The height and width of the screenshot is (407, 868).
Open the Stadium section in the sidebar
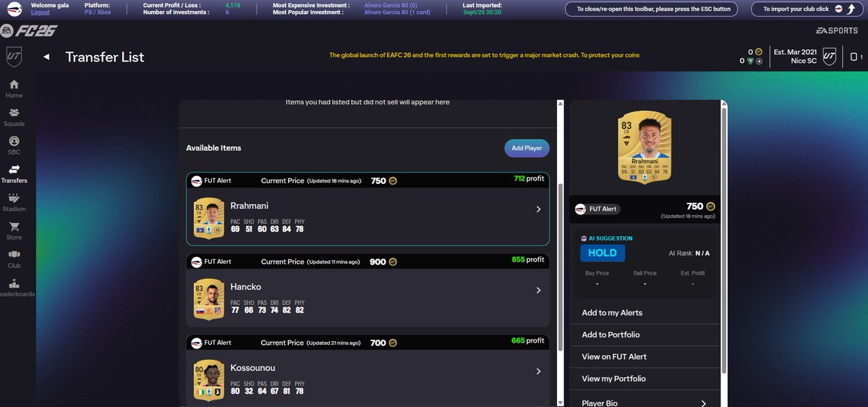(x=14, y=202)
